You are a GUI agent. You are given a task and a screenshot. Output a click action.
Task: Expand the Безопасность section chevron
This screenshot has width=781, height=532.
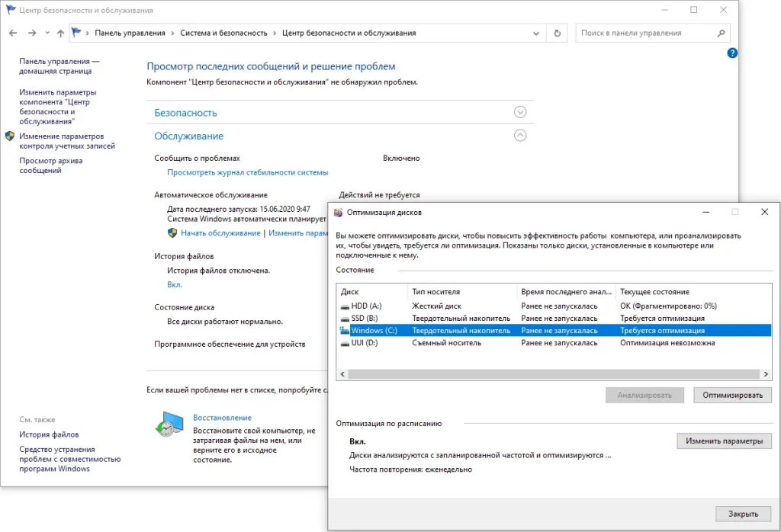520,112
